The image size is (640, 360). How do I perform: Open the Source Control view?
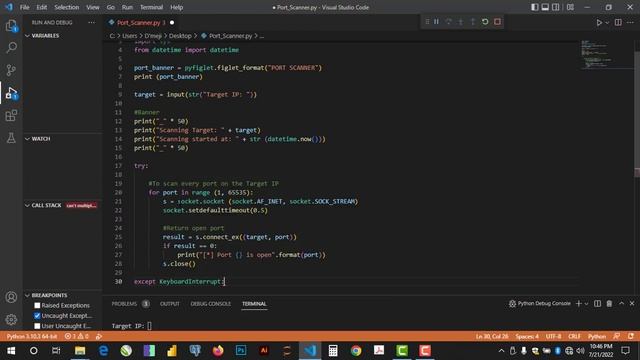[x=11, y=70]
